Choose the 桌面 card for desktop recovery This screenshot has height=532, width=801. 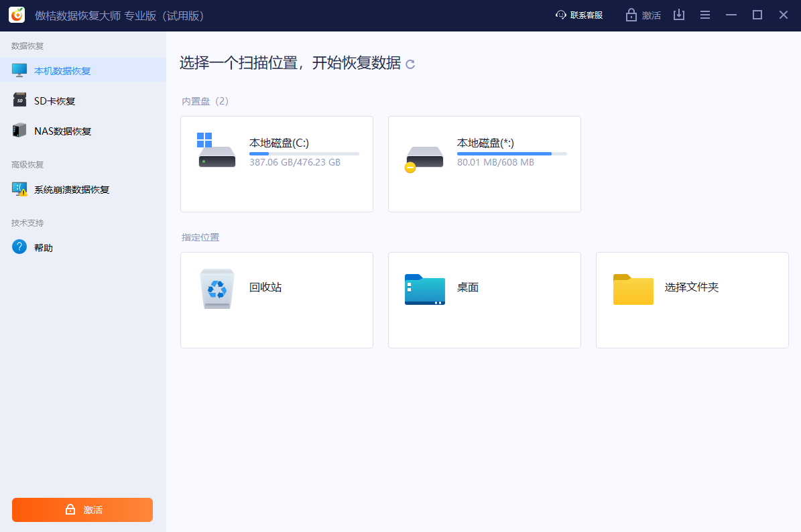click(x=484, y=300)
